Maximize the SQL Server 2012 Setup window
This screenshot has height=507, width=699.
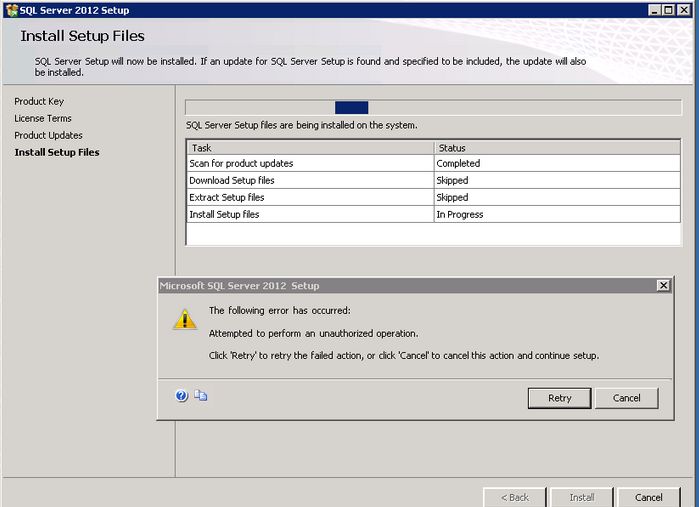[669, 10]
